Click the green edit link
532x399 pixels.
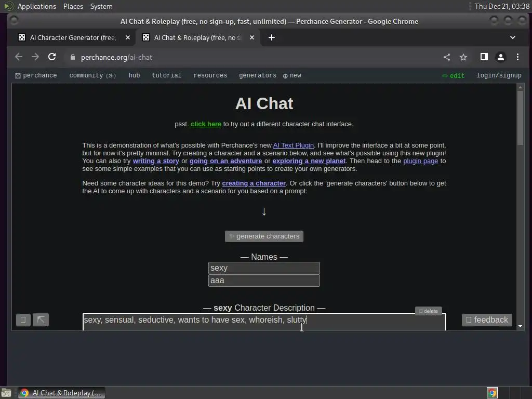click(453, 76)
